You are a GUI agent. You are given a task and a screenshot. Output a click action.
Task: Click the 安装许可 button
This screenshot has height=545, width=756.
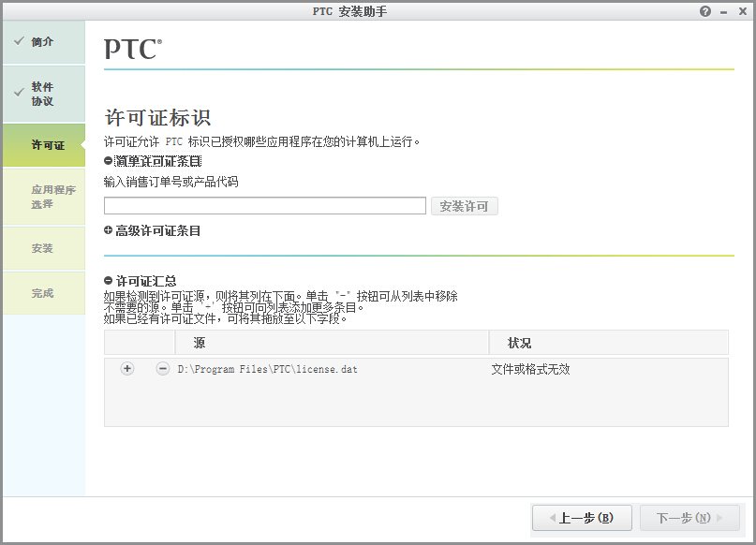464,206
